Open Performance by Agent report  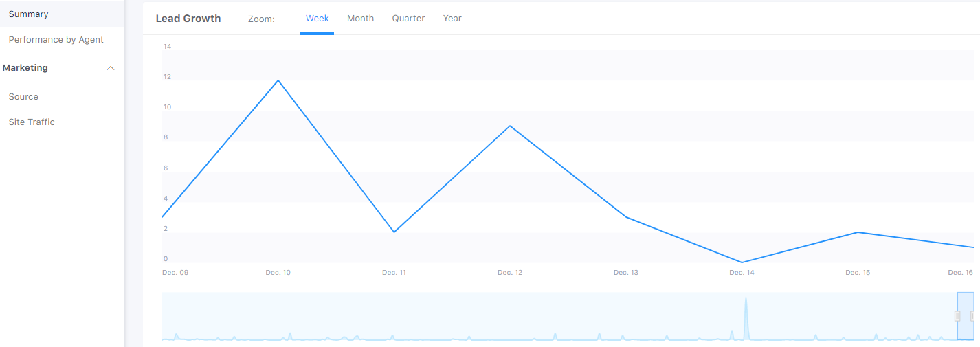(x=56, y=40)
